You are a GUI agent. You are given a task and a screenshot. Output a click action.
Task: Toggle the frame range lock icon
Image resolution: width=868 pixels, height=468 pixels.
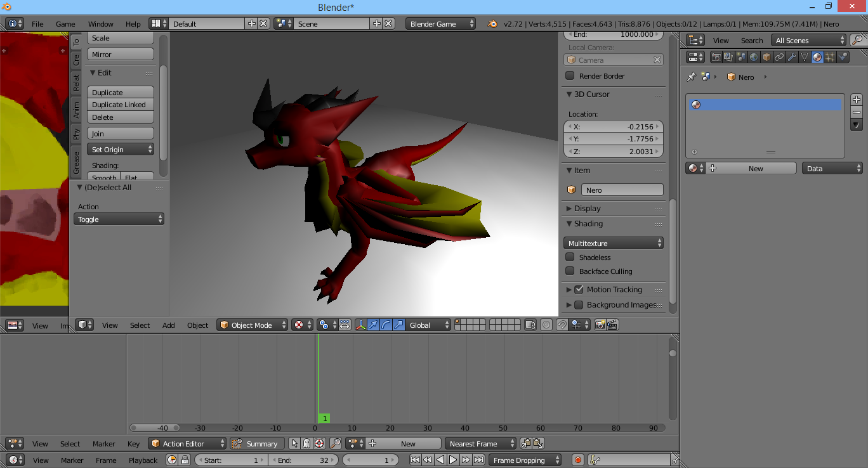185,460
